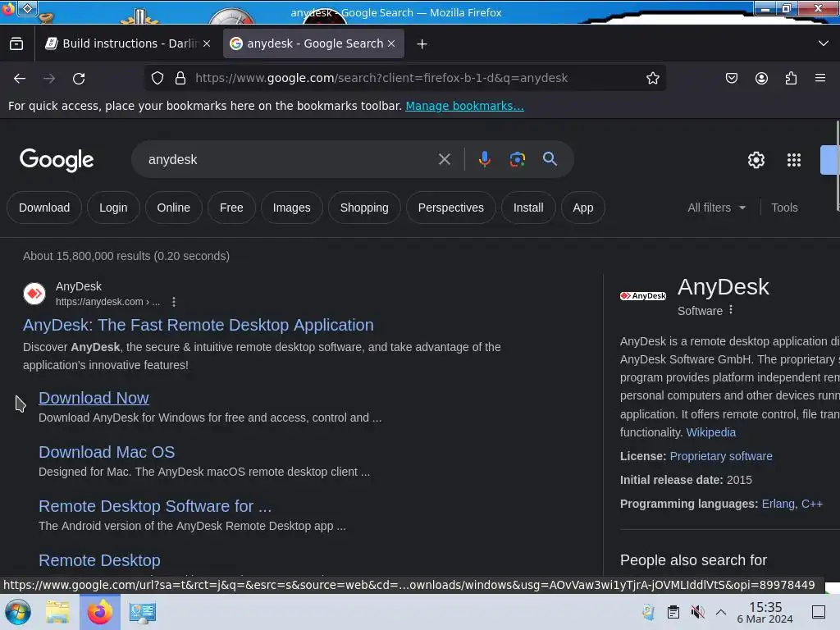Open Manage bookmarks link

click(x=464, y=106)
